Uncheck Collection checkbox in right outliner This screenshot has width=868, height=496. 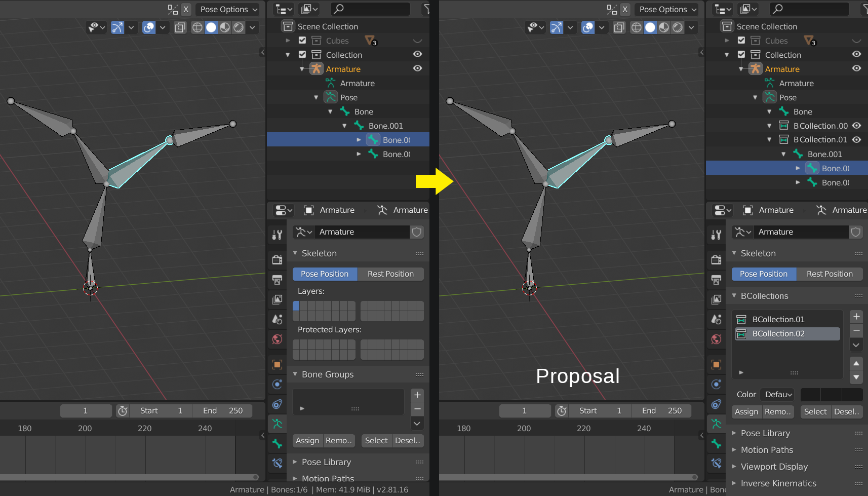pyautogui.click(x=741, y=55)
